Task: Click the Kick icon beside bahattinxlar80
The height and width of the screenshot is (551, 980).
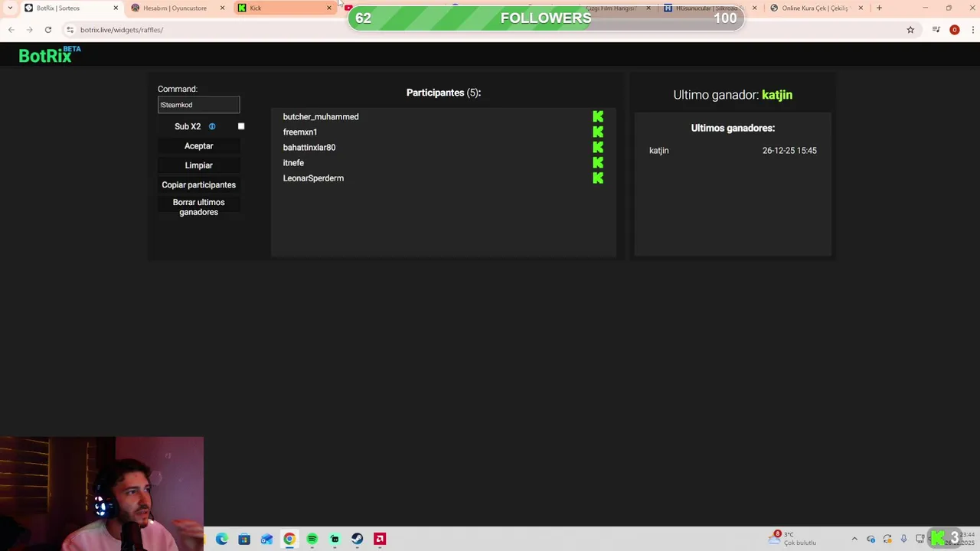Action: click(x=598, y=147)
